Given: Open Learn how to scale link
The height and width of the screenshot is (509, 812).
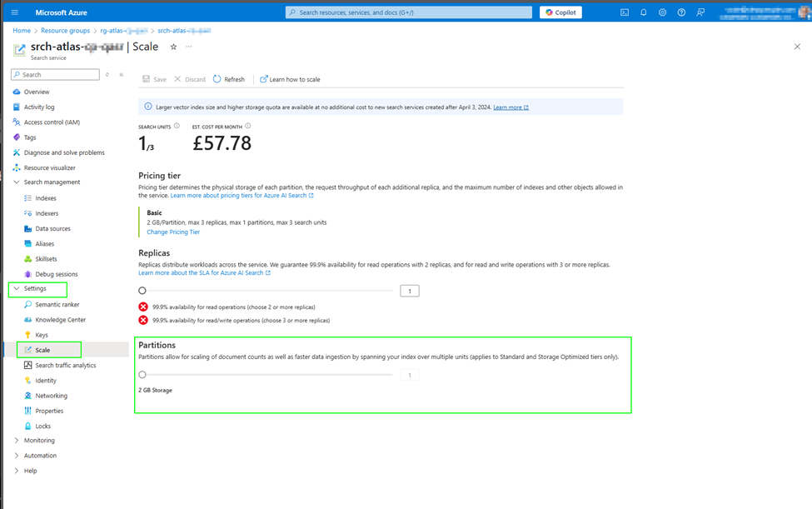Looking at the screenshot, I should click(290, 79).
